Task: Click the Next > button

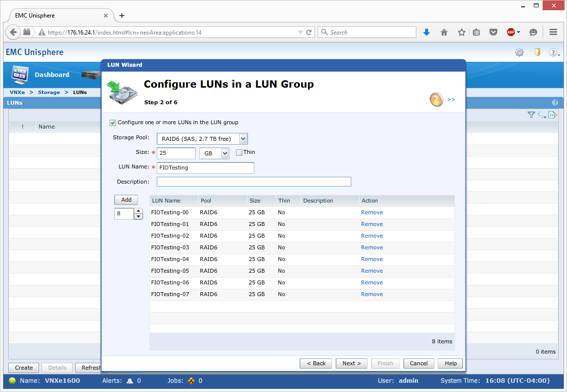Action: pos(352,363)
